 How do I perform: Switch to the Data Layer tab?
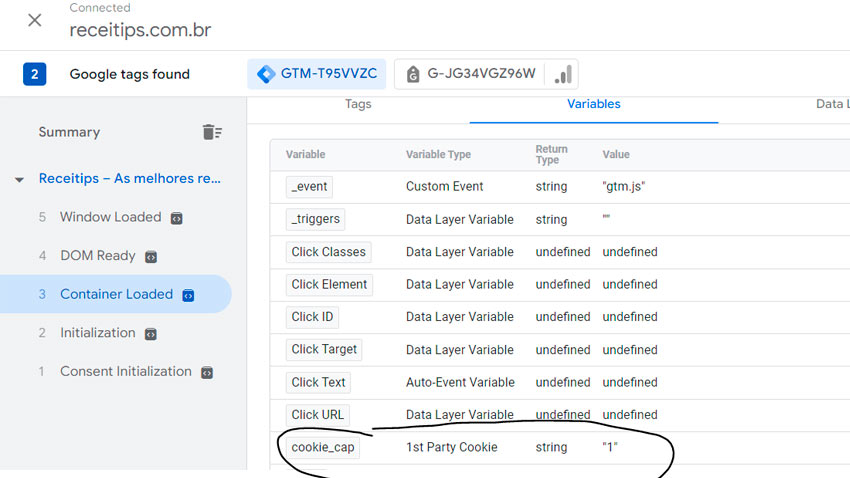coord(832,104)
